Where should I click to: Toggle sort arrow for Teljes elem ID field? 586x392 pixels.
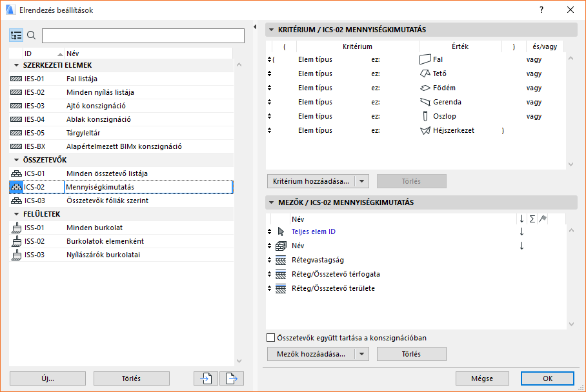[x=521, y=231]
